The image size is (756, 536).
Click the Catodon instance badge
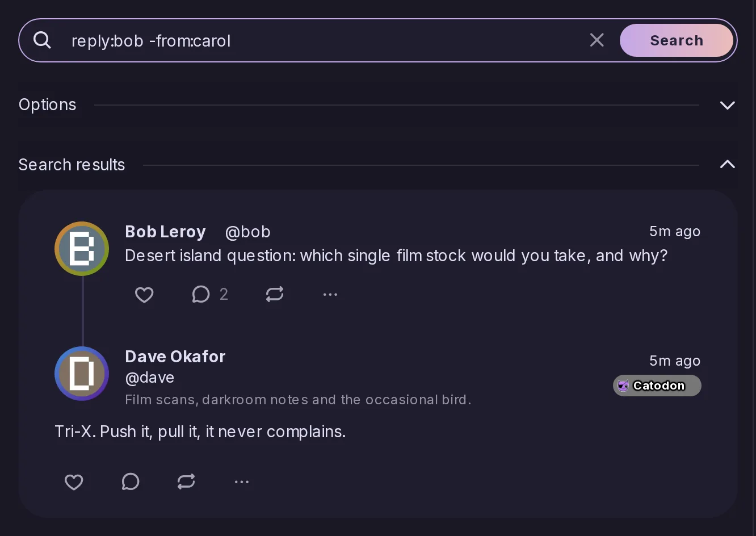[x=657, y=386]
